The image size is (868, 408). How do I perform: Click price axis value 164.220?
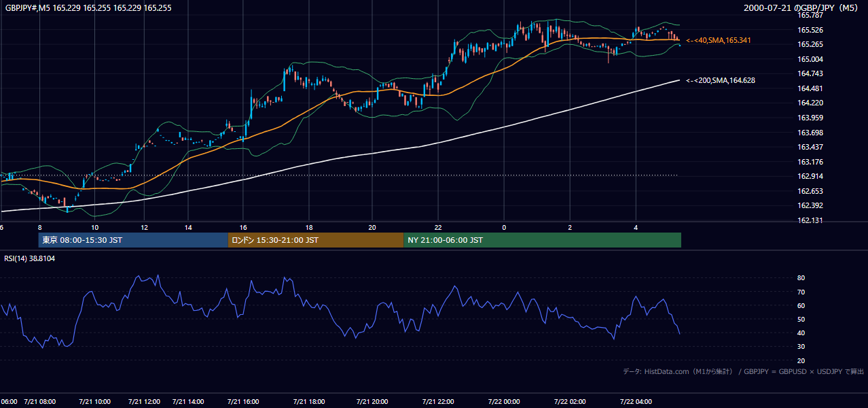(810, 103)
